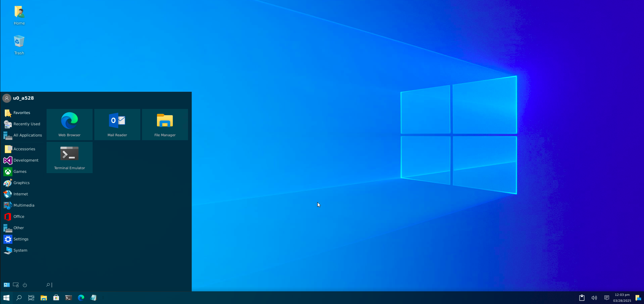Open Multimedia category
644x304 pixels.
click(23, 205)
